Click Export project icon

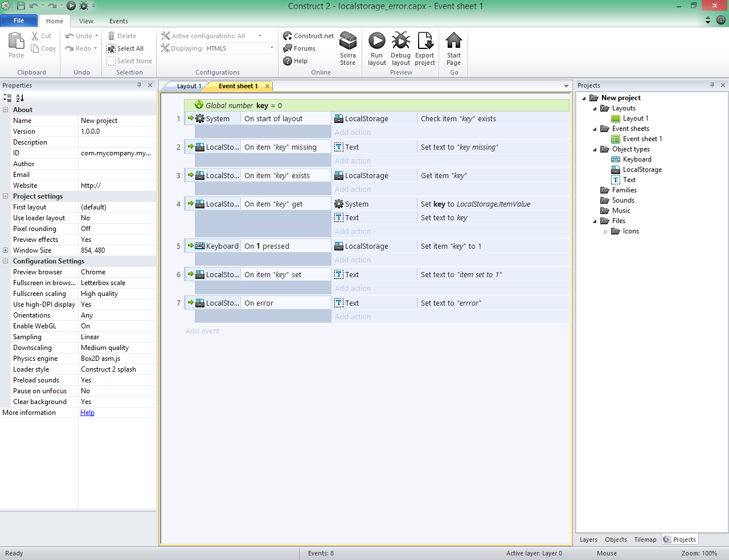[x=425, y=40]
